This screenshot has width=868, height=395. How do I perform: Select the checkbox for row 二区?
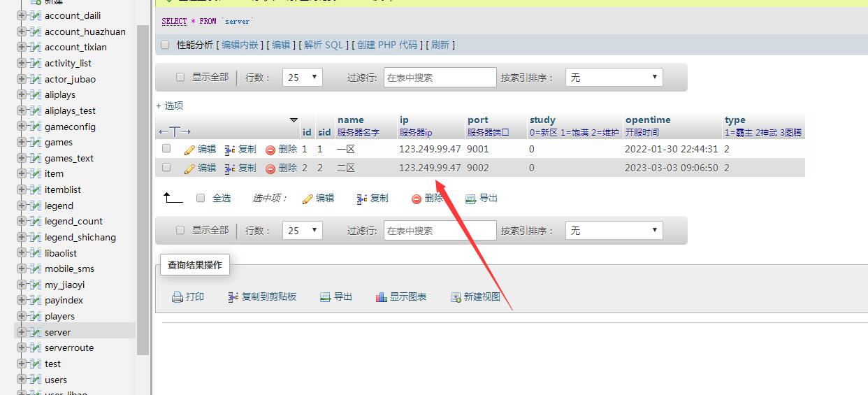point(166,168)
